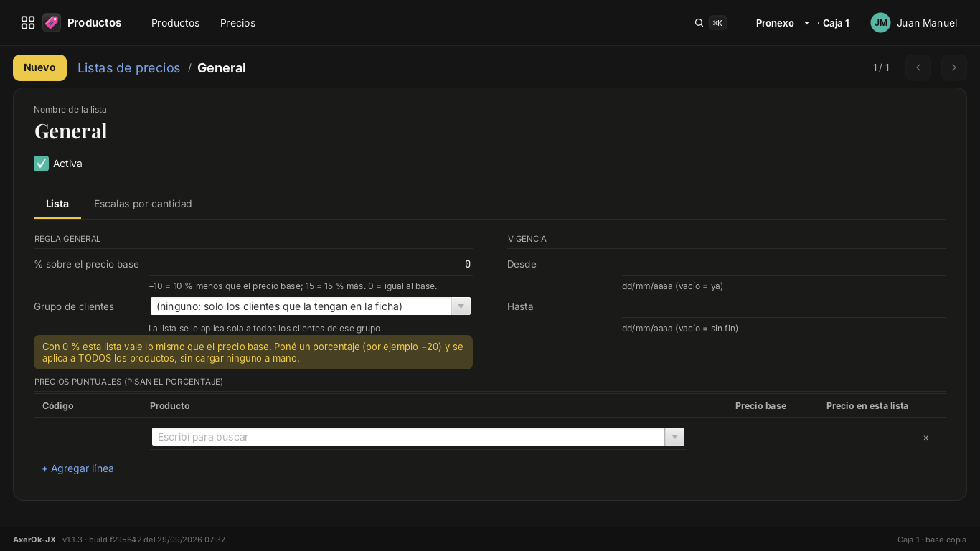The image size is (980, 551).
Task: Click the 1 / 1 record counter
Action: click(x=881, y=67)
